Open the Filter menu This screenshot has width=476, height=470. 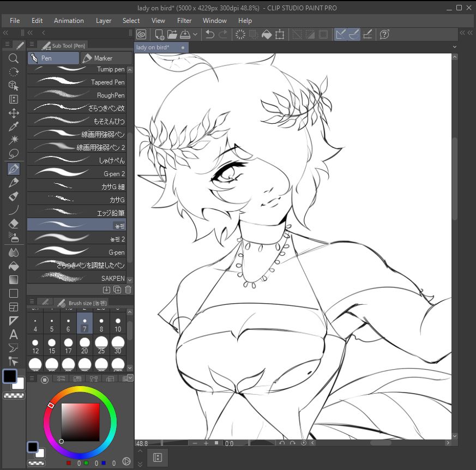click(x=184, y=21)
